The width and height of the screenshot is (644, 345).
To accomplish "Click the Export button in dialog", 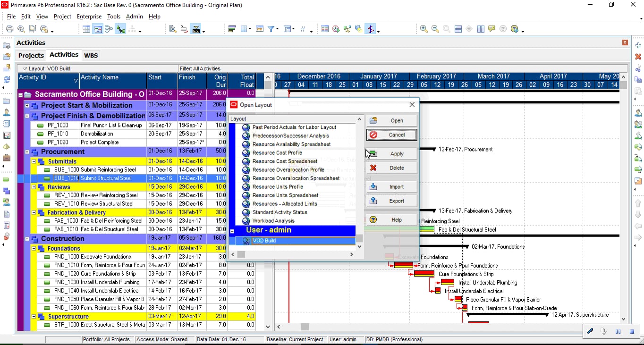I will [x=391, y=201].
